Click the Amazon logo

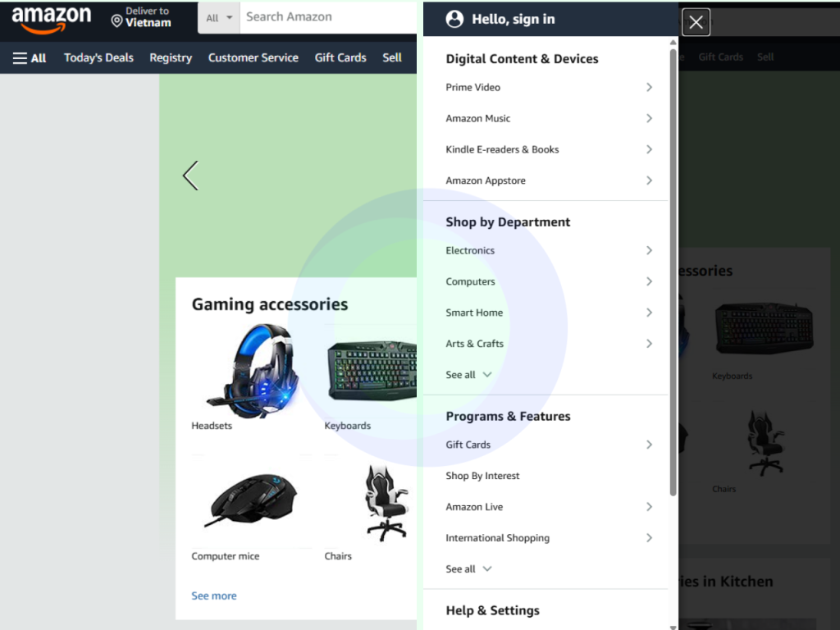[52, 20]
